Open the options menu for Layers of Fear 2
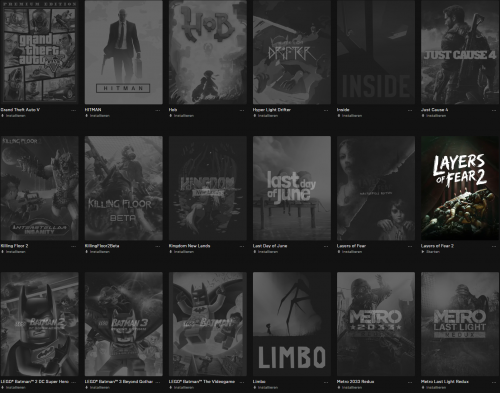The height and width of the screenshot is (393, 500). [x=494, y=246]
